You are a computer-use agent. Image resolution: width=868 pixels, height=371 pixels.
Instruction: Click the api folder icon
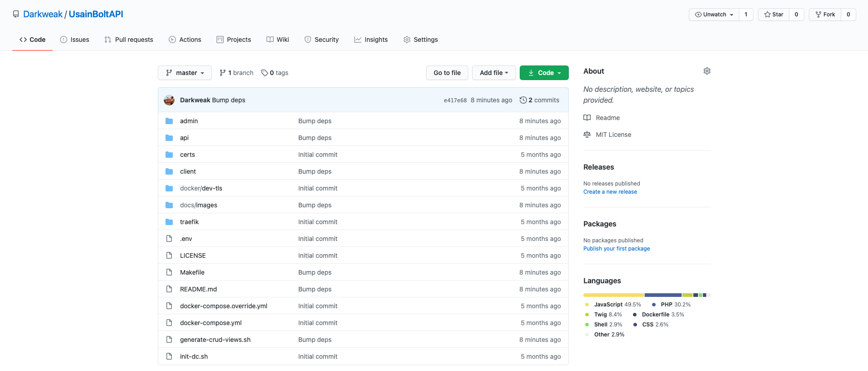tap(169, 138)
